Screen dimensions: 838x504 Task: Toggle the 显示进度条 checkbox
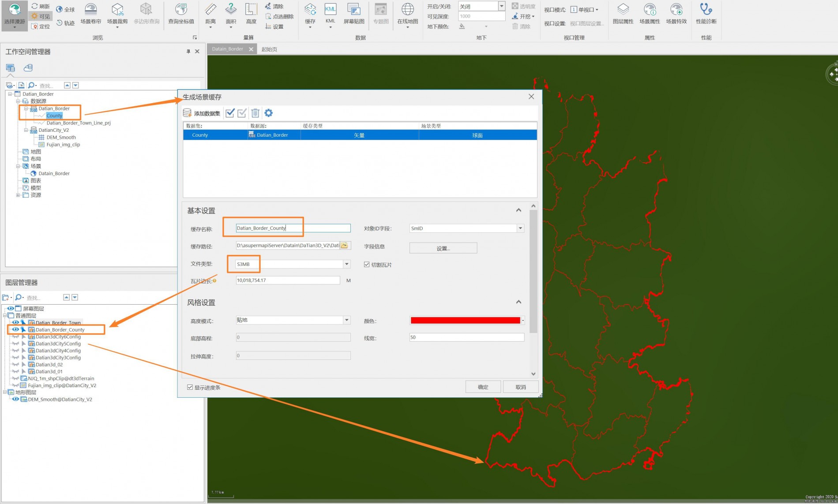(190, 387)
